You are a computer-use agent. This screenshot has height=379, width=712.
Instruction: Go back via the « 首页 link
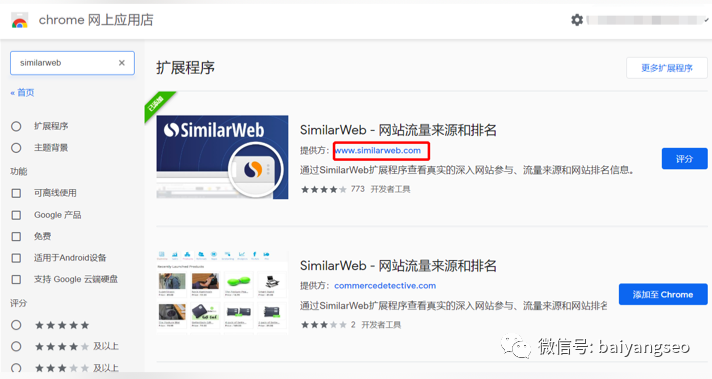(22, 93)
